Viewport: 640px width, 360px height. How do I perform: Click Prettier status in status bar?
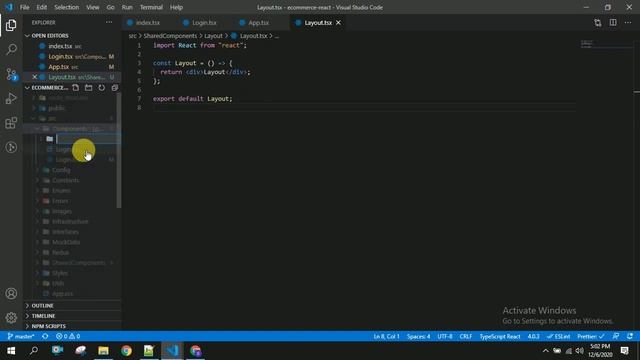[591, 337]
